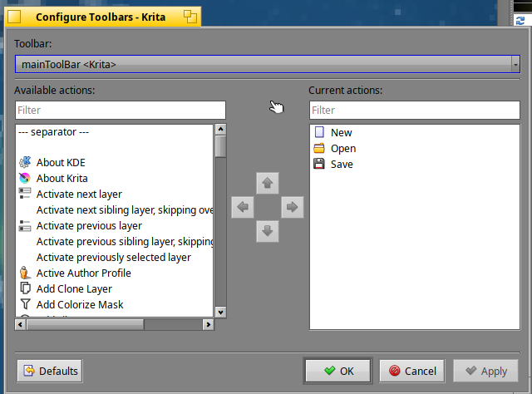Screen dimensions: 532x394
Task: Click the horizontal scrollbar thumb under available actions
Action: (x=85, y=325)
